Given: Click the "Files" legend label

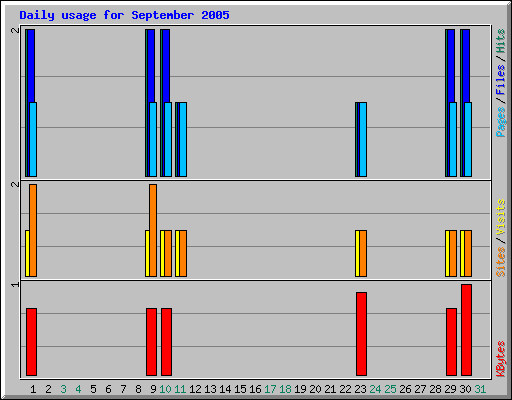Looking at the screenshot, I should [x=500, y=80].
